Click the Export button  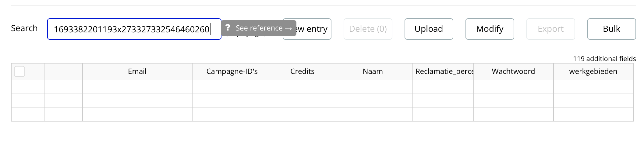click(x=550, y=29)
